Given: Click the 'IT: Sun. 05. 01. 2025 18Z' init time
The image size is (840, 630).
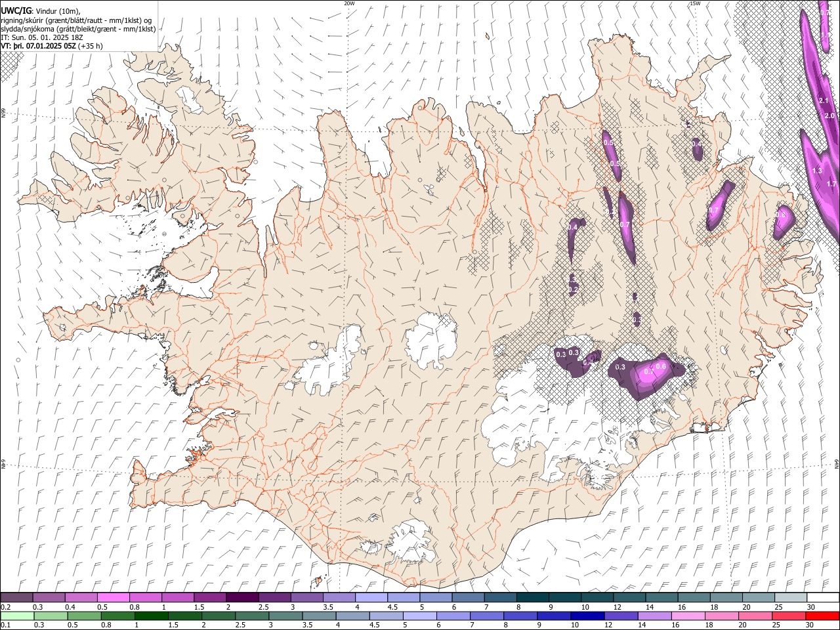Looking at the screenshot, I should (x=41, y=37).
